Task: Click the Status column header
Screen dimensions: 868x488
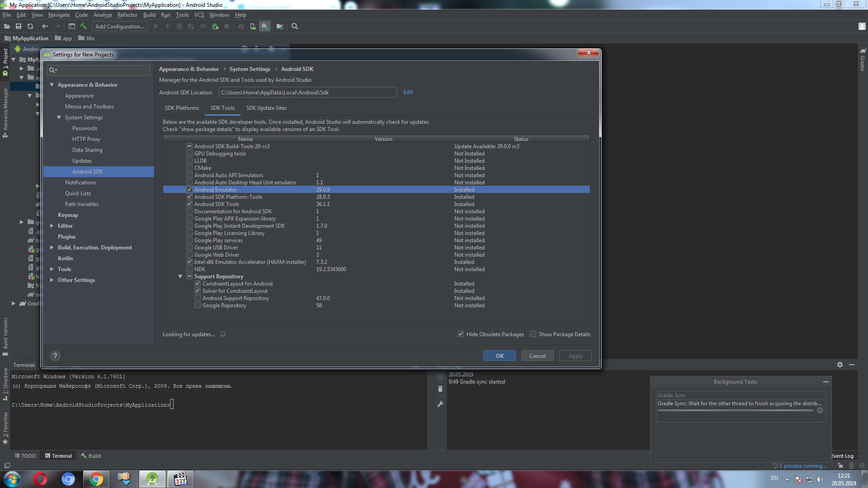Action: (521, 139)
